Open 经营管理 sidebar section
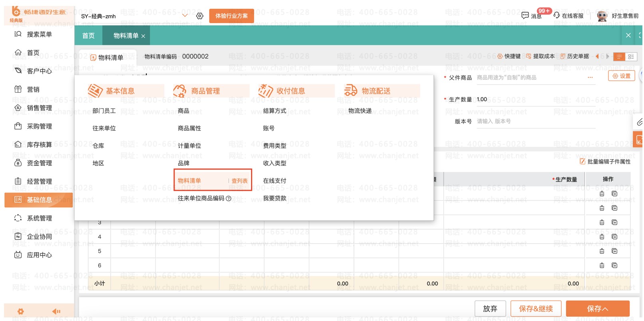644x321 pixels. [34, 181]
